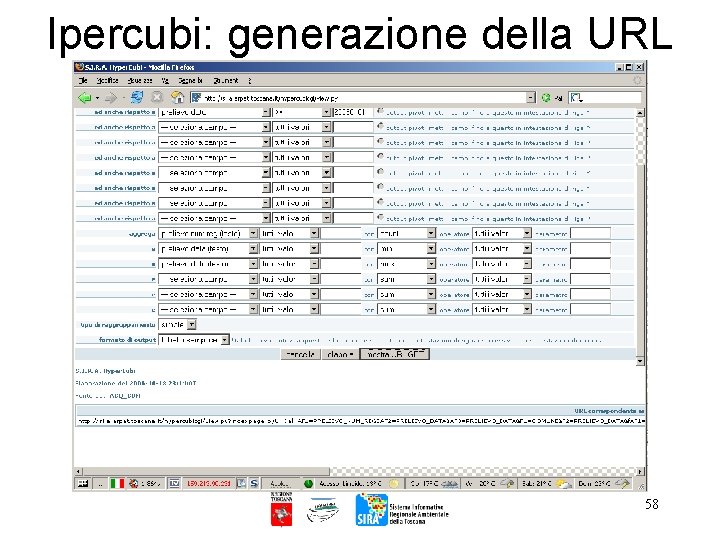This screenshot has height=540, width=720.
Task: Click the green circle status bar icon
Action: pyautogui.click(x=309, y=483)
